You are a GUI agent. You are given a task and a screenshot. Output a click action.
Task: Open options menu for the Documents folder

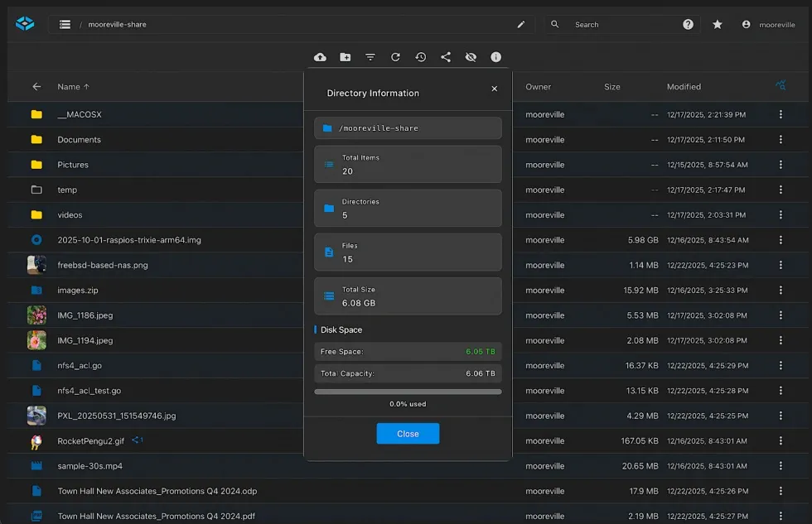pyautogui.click(x=781, y=140)
